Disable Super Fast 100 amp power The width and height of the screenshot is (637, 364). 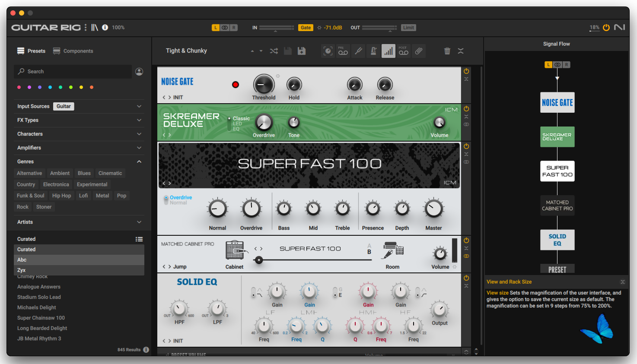(466, 146)
